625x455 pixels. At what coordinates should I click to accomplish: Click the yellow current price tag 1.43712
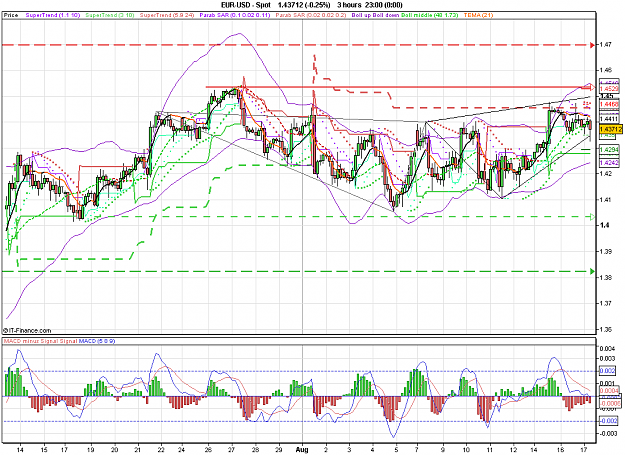click(610, 129)
